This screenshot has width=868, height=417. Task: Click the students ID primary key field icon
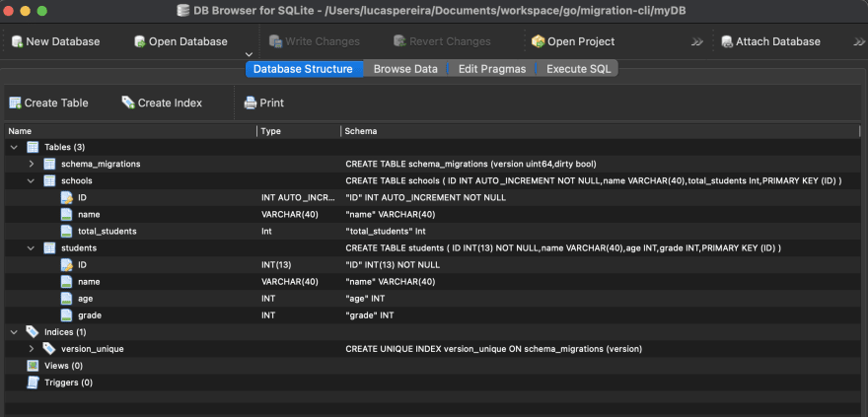tap(66, 265)
